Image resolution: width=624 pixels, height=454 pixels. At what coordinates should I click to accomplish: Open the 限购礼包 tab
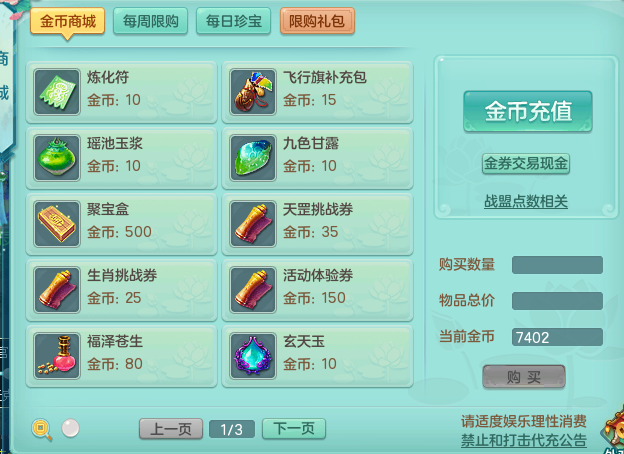317,21
